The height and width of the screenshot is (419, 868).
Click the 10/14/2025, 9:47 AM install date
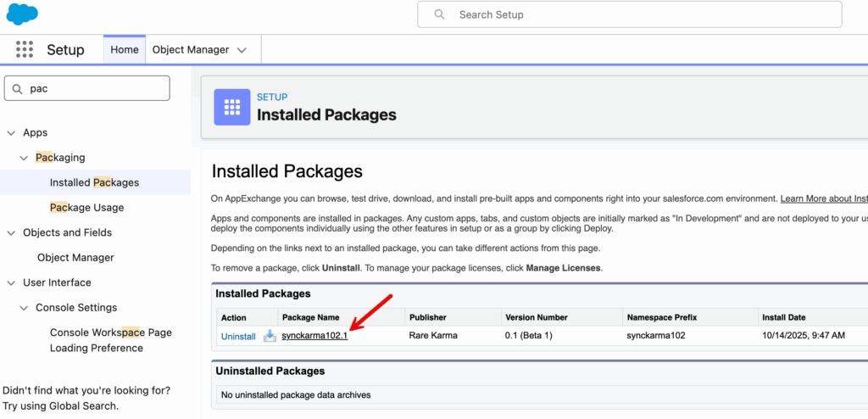click(x=804, y=335)
